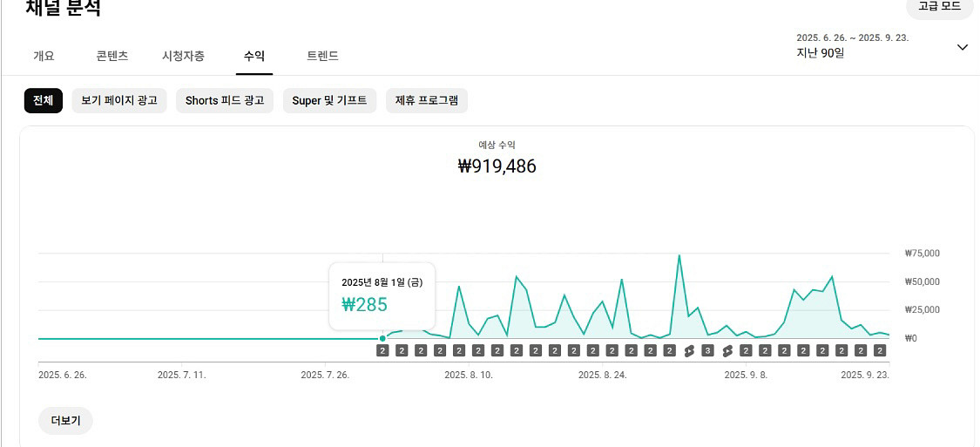Click the 고급 모드 button
Viewport: 980px width, 447px height.
[939, 7]
